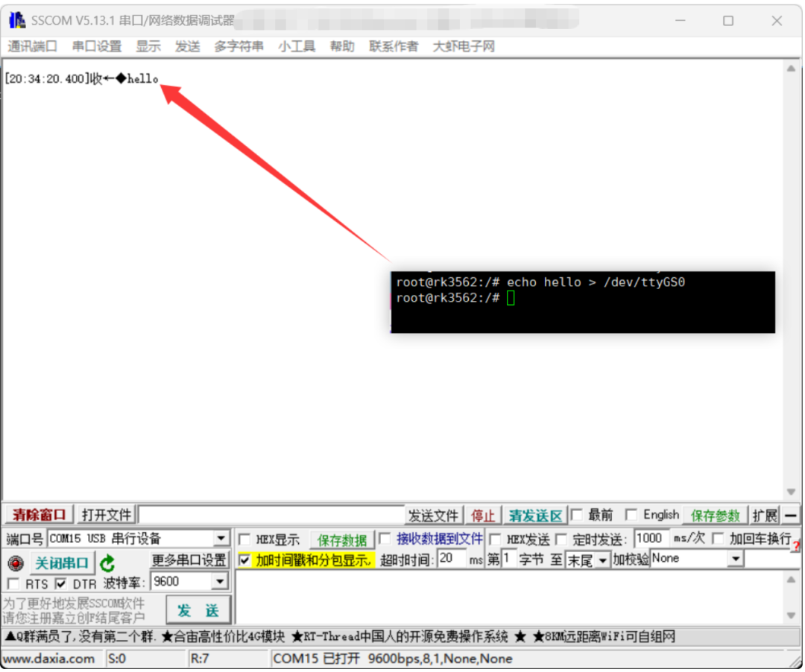Enable 接收数据到文件 checkbox
Image resolution: width=805 pixels, height=672 pixels.
coord(385,539)
